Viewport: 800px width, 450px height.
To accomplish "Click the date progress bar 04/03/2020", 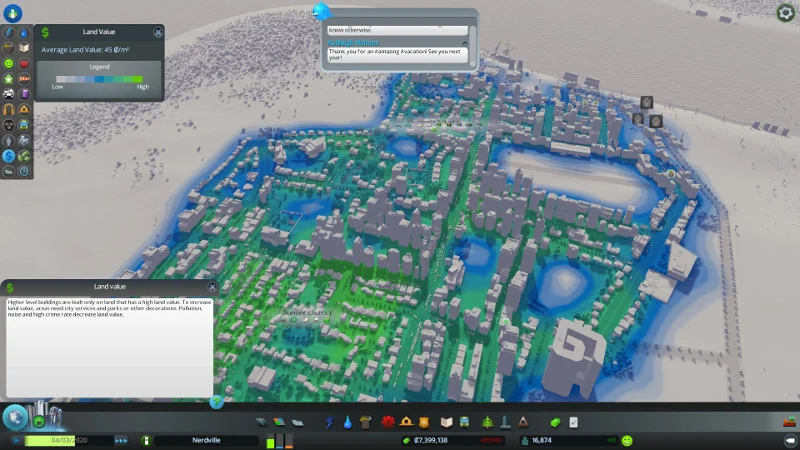I will point(69,440).
